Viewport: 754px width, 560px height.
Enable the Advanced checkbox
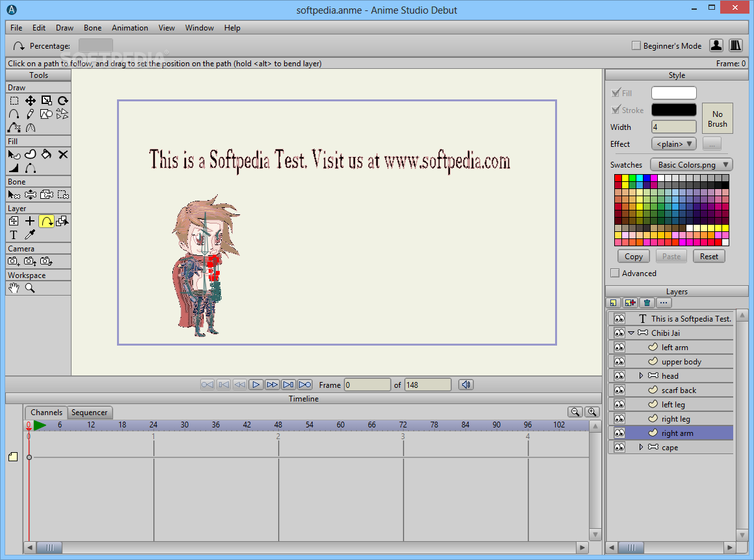(x=615, y=273)
